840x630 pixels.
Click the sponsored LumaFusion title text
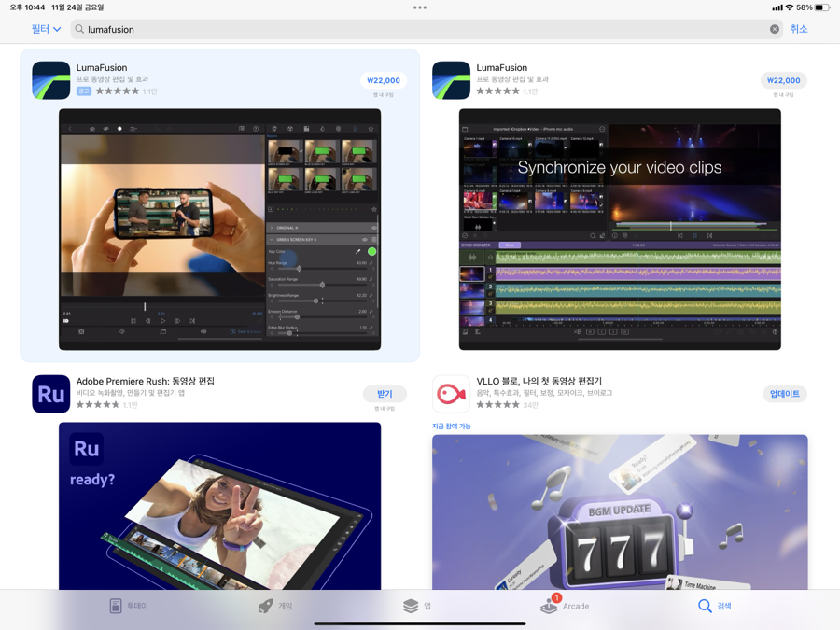pos(102,67)
